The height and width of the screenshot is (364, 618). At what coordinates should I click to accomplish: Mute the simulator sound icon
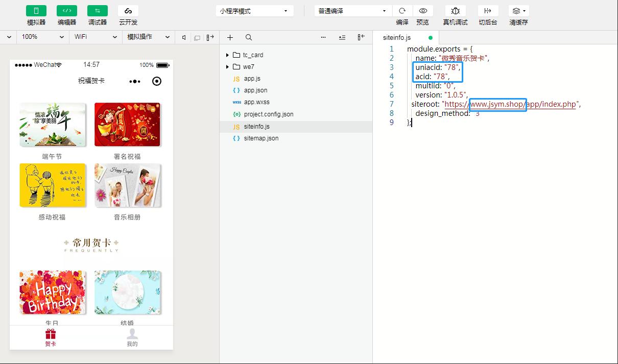tap(185, 37)
